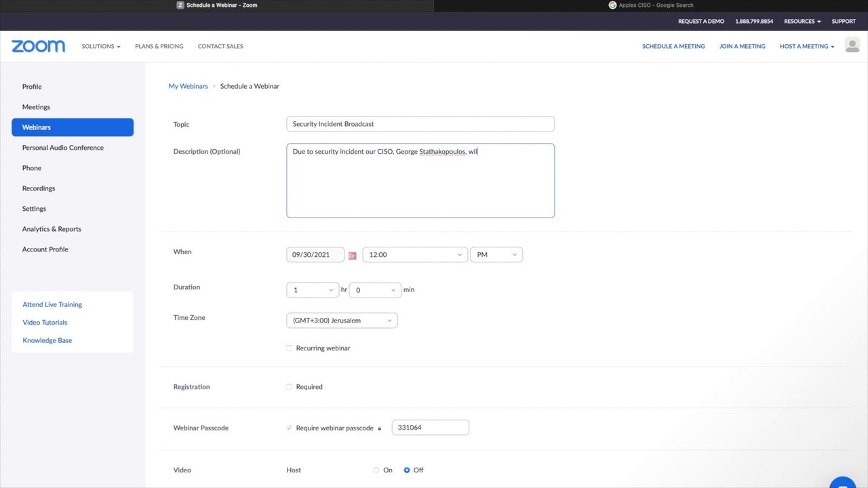This screenshot has width=868, height=488.
Task: Open Attend Live Training link
Action: 52,305
